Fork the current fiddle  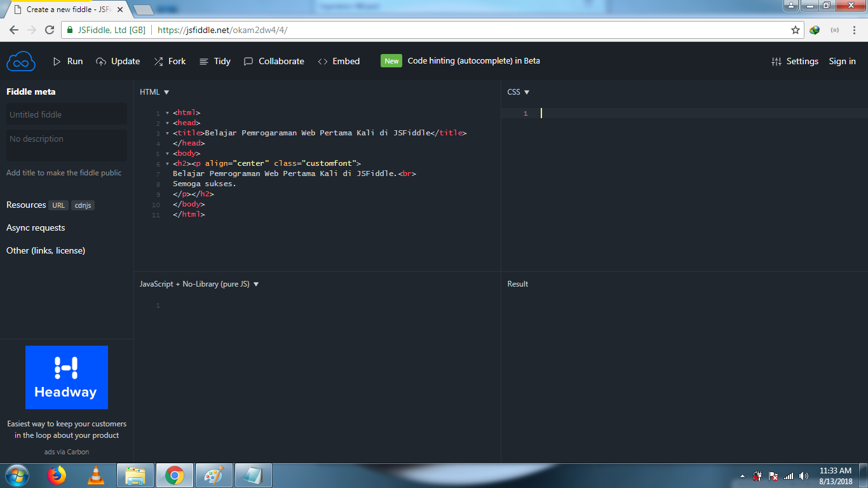click(170, 61)
